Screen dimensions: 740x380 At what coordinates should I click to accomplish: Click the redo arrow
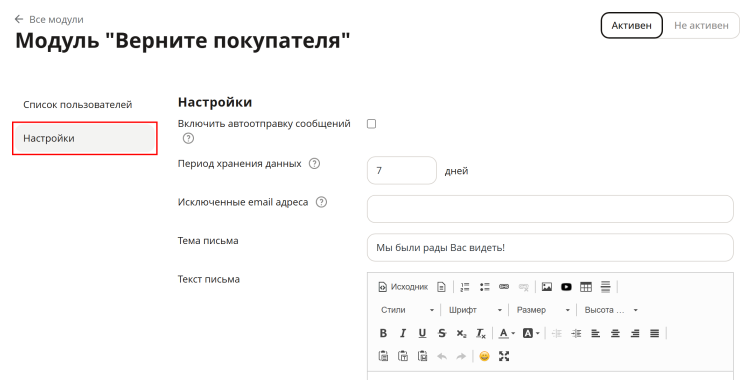click(461, 356)
